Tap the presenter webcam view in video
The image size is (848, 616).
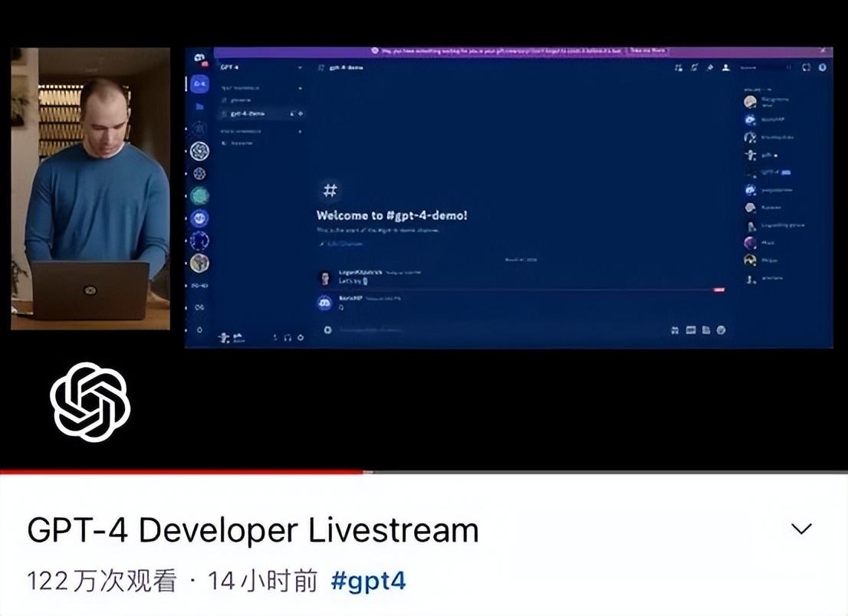(x=90, y=188)
